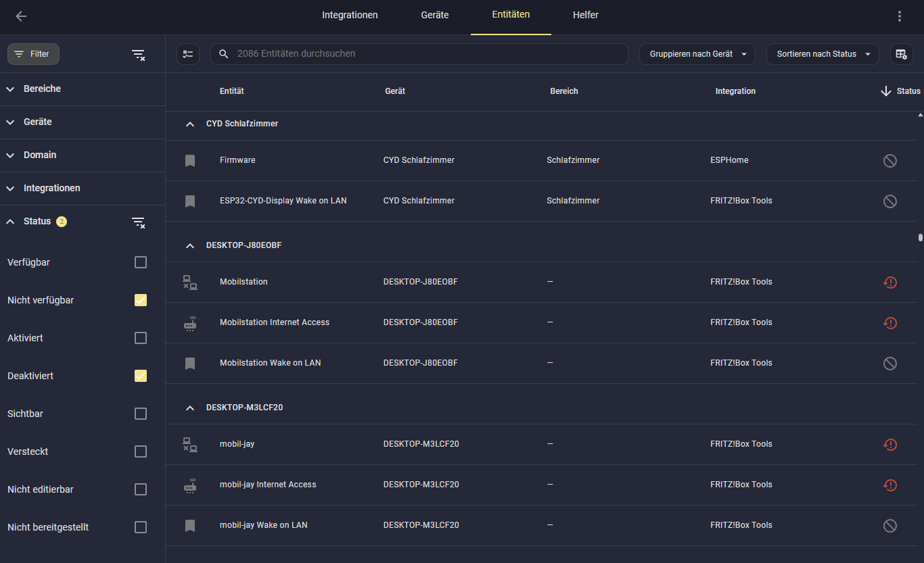Switch to the Integrationen tab
The image size is (924, 563).
[x=350, y=16]
